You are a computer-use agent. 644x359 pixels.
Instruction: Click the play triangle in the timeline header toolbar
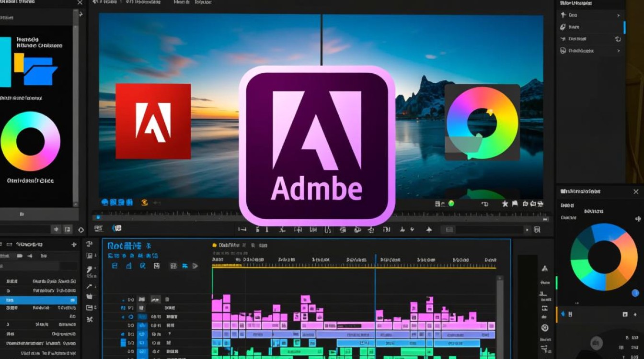coord(195,266)
